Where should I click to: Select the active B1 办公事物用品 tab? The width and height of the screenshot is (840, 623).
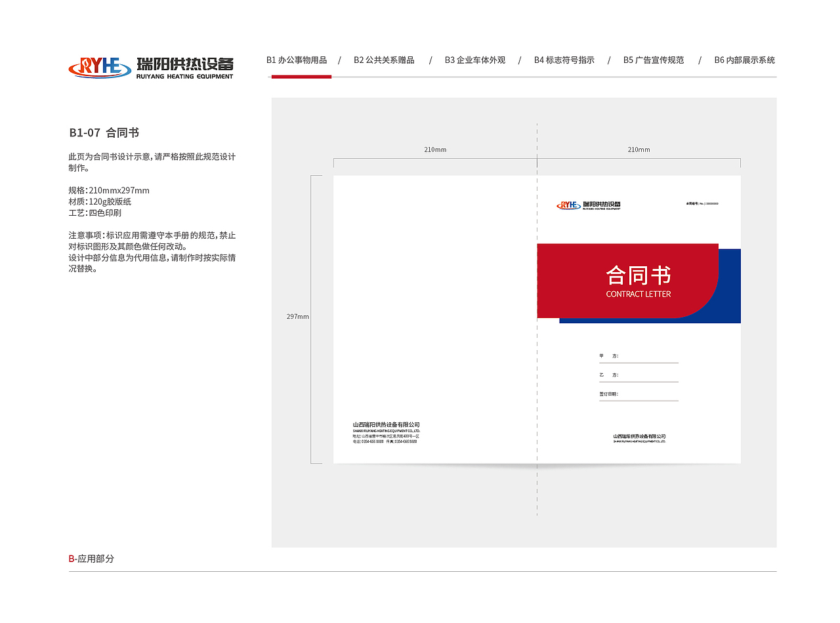[x=298, y=60]
